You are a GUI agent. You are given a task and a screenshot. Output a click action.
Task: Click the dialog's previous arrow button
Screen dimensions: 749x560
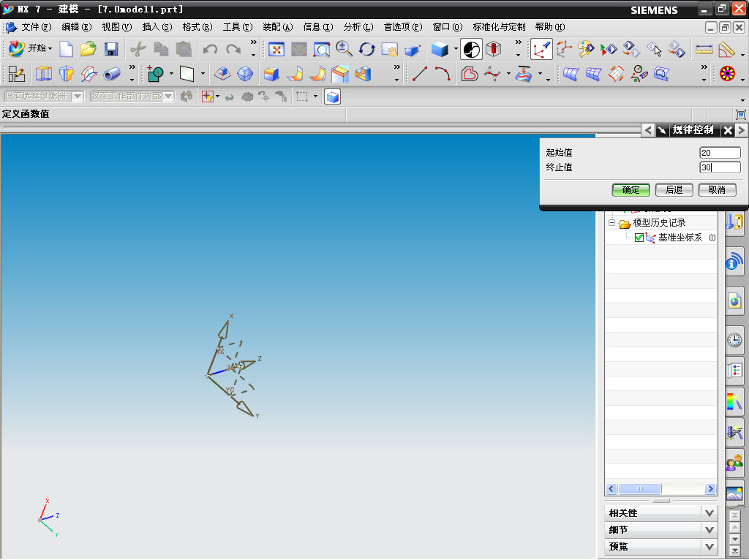point(648,130)
